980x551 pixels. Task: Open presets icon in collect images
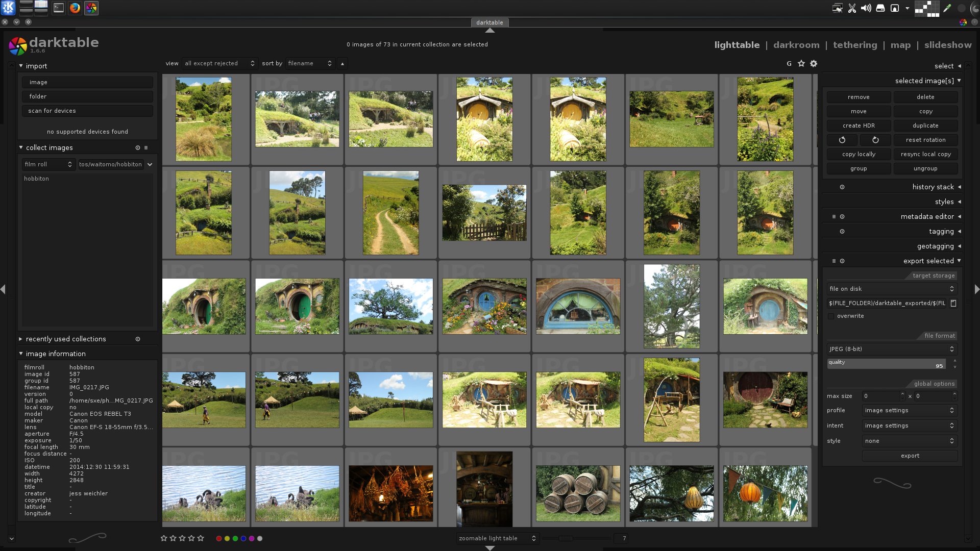coord(146,148)
